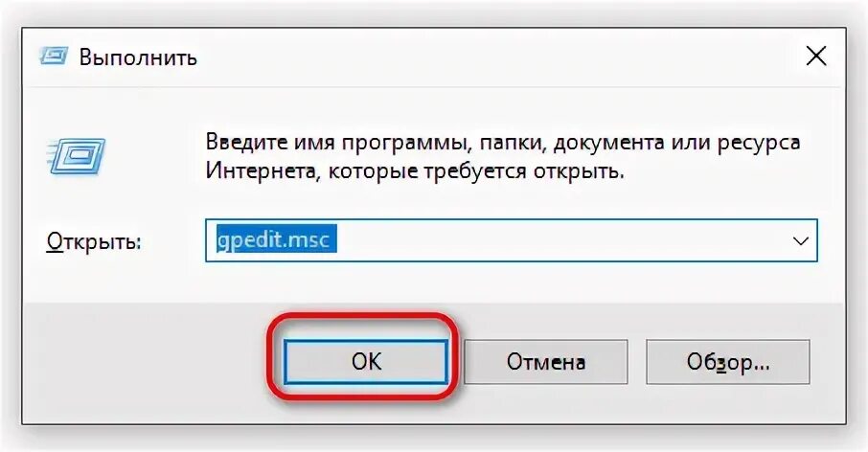The image size is (868, 452).
Task: Click the small Run icon in title bar
Action: coord(54,56)
